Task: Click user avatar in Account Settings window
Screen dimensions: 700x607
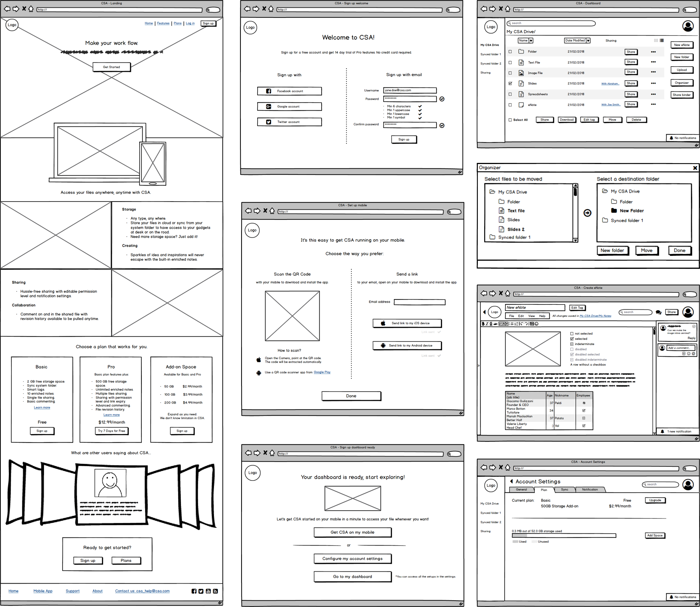Action: pos(688,485)
